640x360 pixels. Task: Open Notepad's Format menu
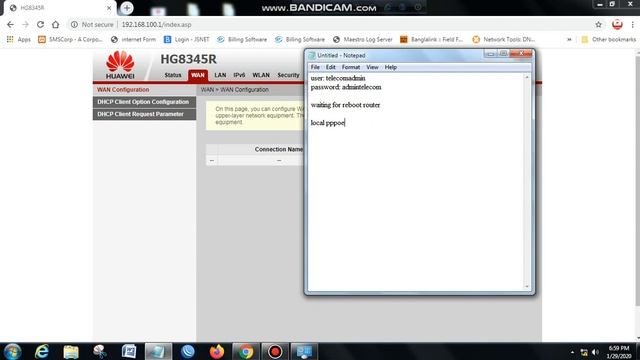351,67
